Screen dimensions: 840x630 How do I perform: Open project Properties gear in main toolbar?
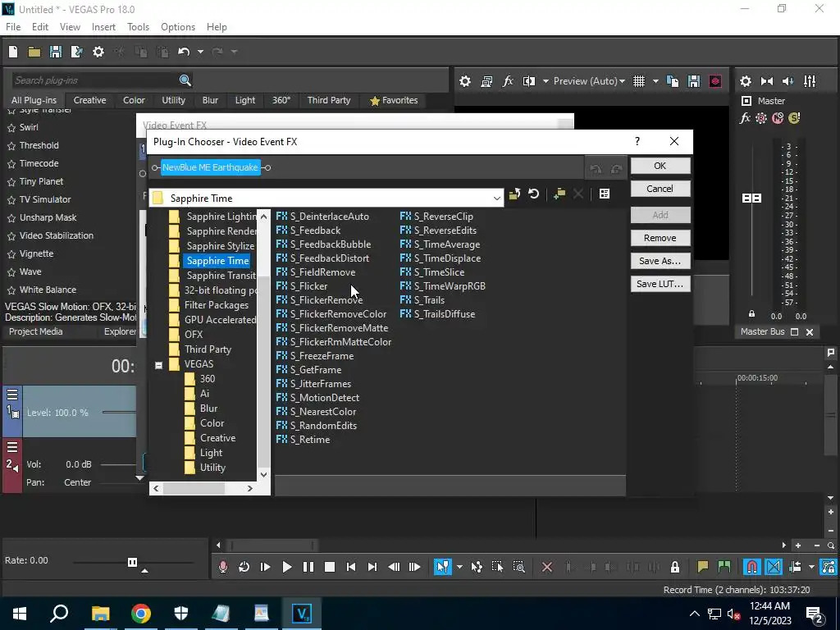pos(98,52)
